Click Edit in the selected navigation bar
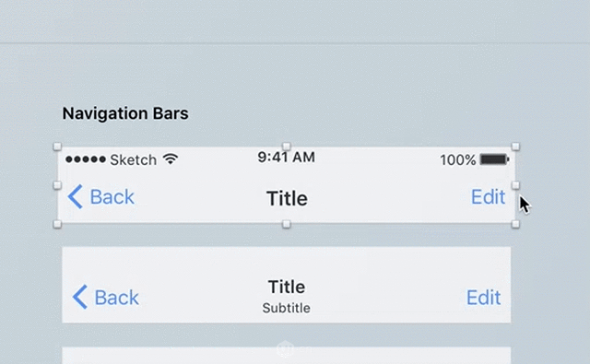Image resolution: width=590 pixels, height=364 pixels. pyautogui.click(x=488, y=196)
